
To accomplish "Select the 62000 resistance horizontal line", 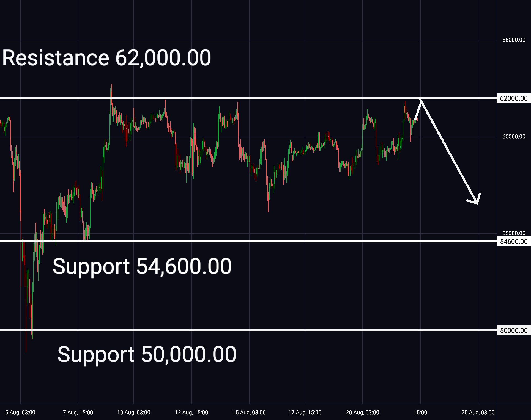I will 248,98.
